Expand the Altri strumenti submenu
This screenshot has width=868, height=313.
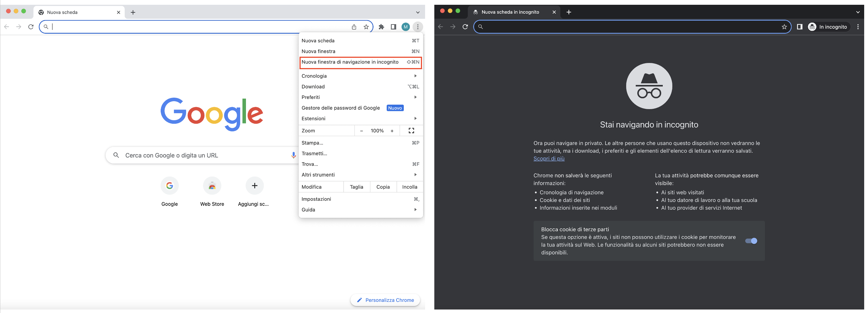[x=360, y=175]
